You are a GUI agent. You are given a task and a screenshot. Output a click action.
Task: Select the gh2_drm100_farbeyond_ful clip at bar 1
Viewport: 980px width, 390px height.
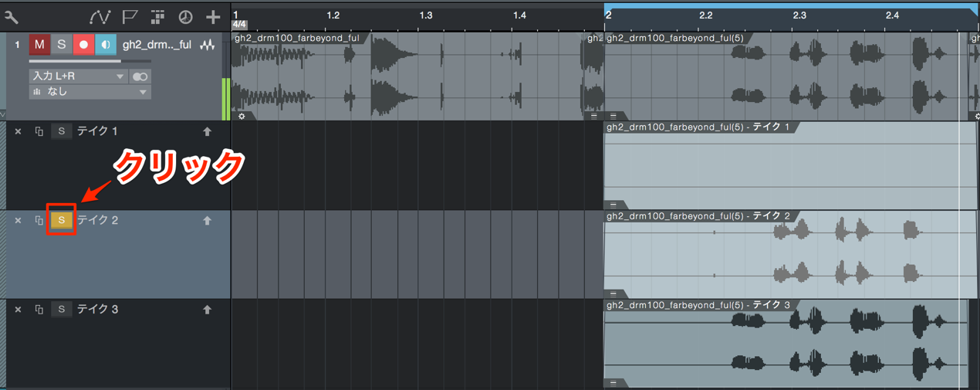(x=409, y=76)
